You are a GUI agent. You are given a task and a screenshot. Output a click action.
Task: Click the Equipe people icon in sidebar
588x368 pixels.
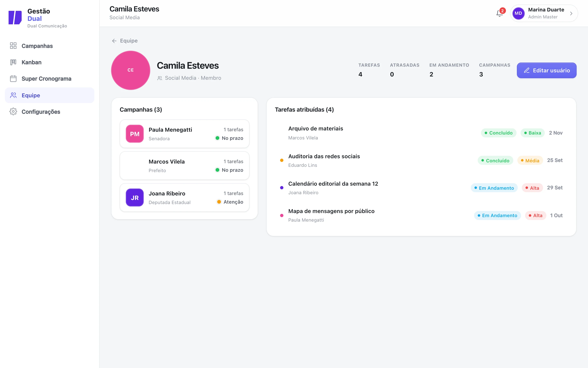13,95
